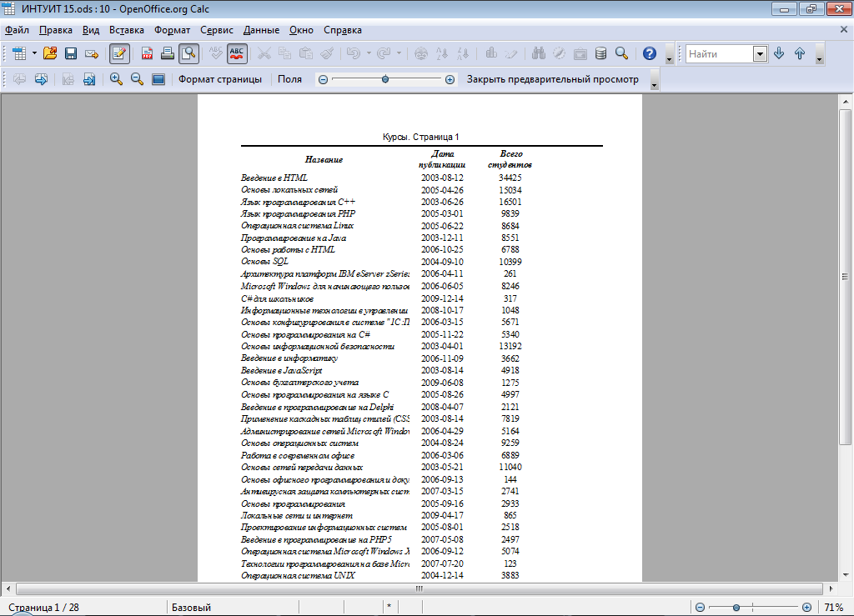Click the Open file folder icon
Screen dimensions: 854x616
tap(50, 53)
